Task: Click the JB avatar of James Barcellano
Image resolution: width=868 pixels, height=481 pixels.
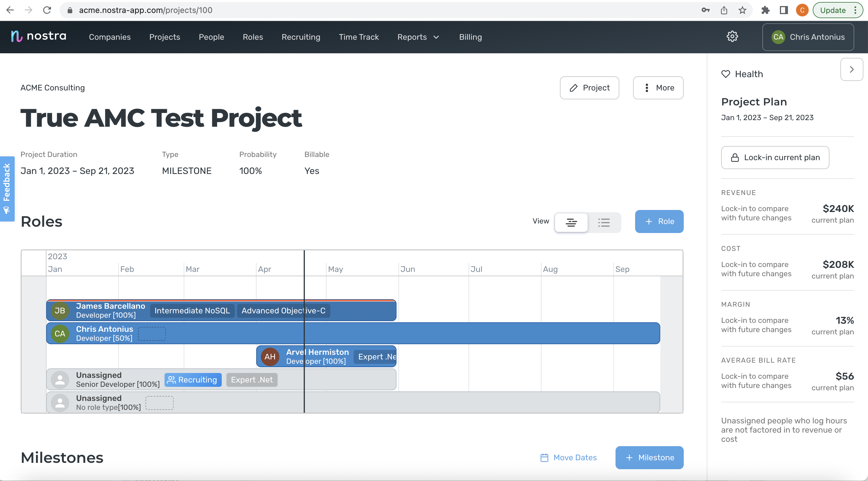Action: pos(60,310)
